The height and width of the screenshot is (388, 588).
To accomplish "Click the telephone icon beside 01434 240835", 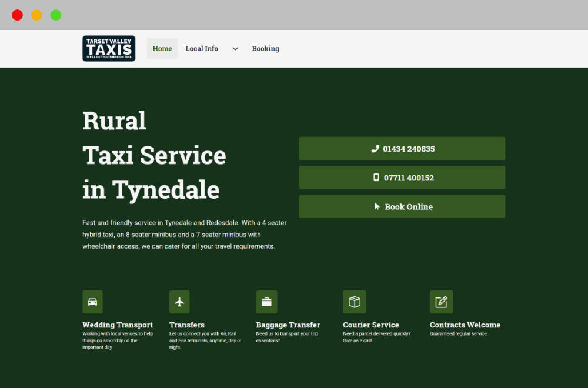I will click(375, 149).
